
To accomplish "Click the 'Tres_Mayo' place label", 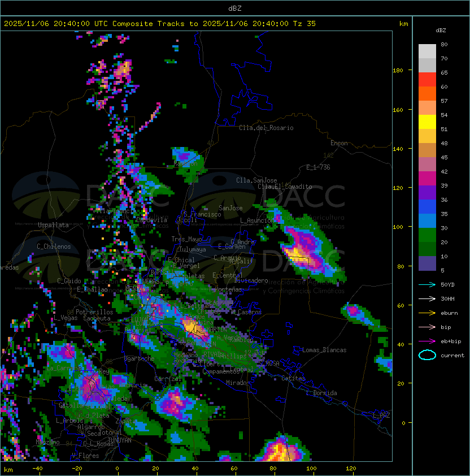I will [x=186, y=239].
